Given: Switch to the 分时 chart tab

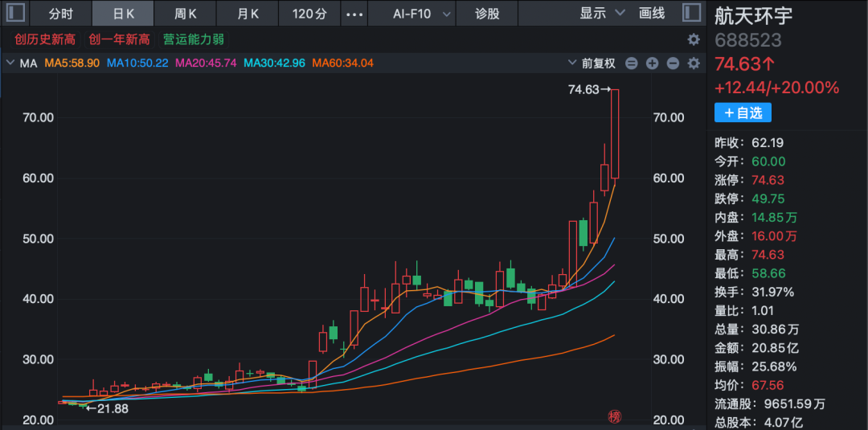Looking at the screenshot, I should [x=60, y=14].
